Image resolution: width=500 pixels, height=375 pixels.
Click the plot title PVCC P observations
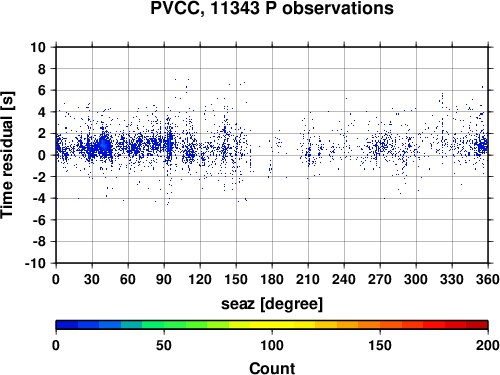point(272,8)
